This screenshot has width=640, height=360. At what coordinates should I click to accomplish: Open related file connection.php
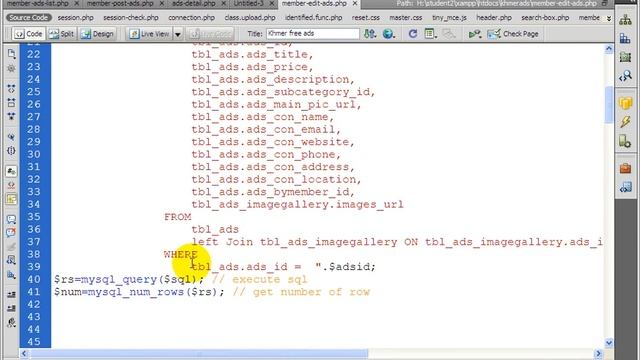[x=191, y=18]
